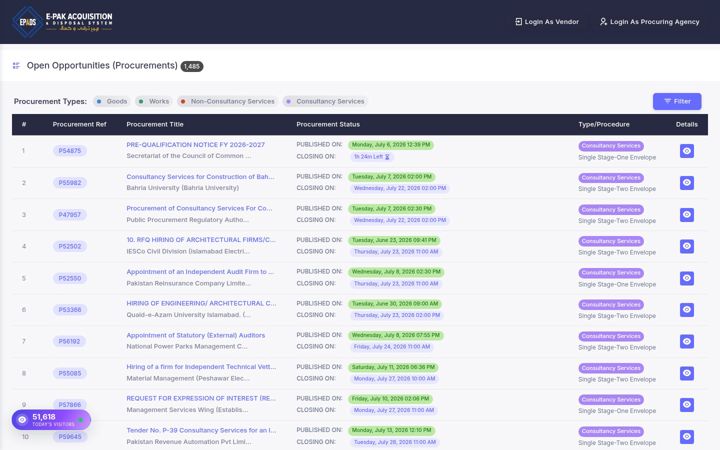The height and width of the screenshot is (450, 720).
Task: Toggle the Goods procurement type filter
Action: pos(112,101)
